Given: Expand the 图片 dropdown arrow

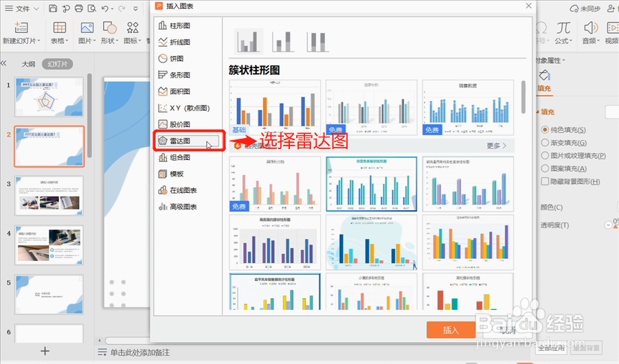Looking at the screenshot, I should click(x=95, y=41).
